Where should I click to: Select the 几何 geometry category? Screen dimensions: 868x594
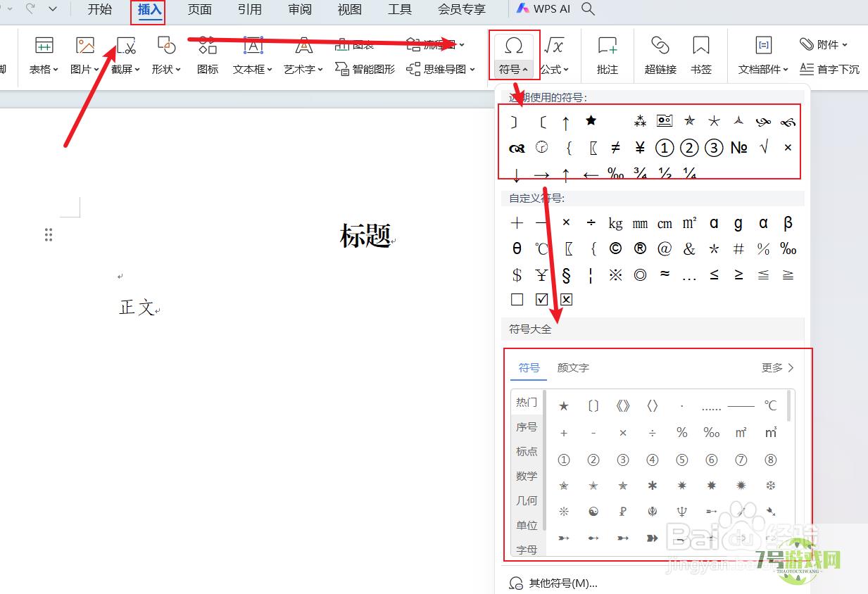click(x=527, y=500)
